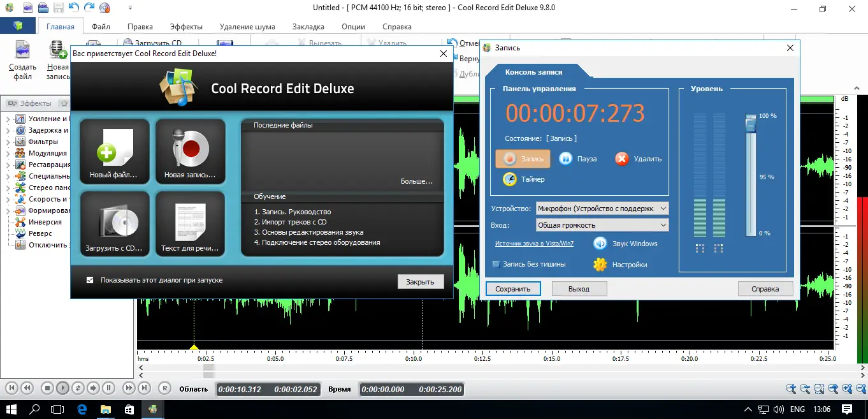Open the Таймер clock option
Image resolution: width=868 pixels, height=419 pixels.
point(524,179)
